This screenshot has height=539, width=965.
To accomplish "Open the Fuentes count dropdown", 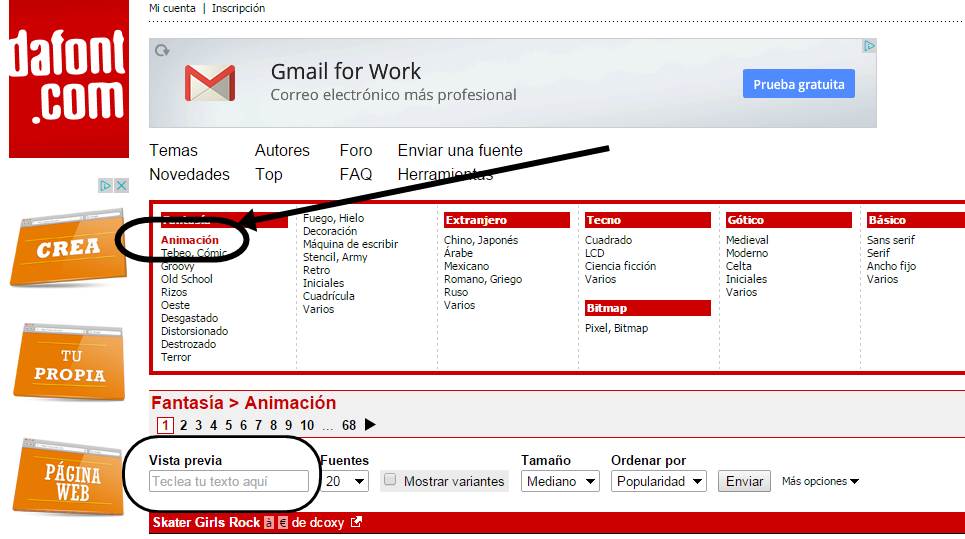I will click(x=345, y=481).
